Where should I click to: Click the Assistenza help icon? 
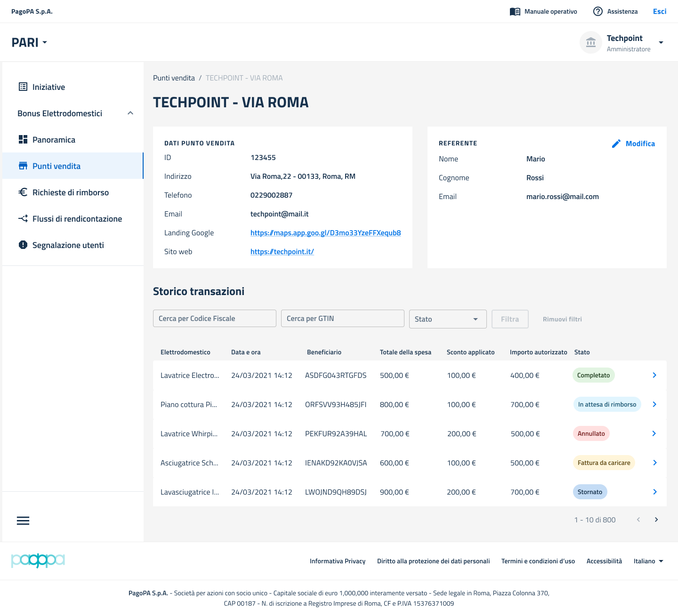[597, 12]
